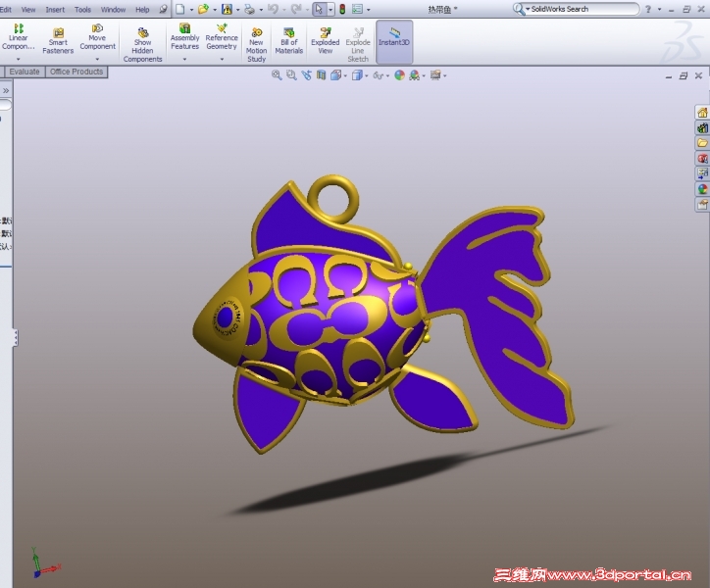Toggle the Select cursor tool

[x=320, y=9]
